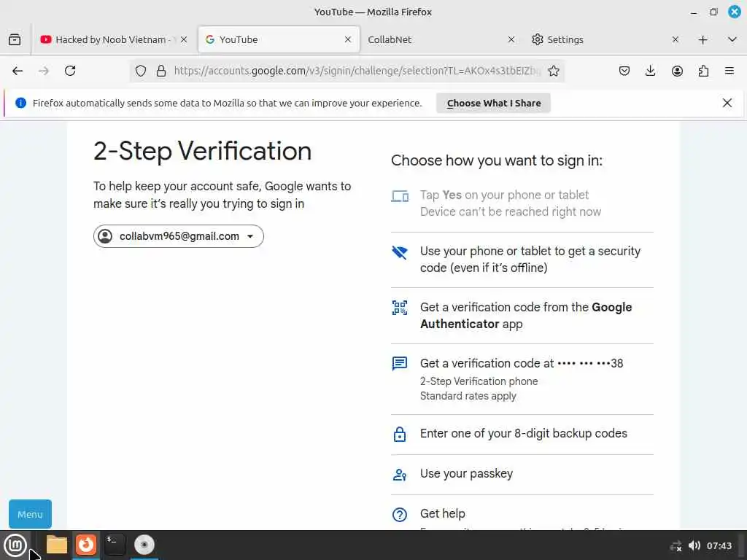Close the CollabNet tab
Viewport: 747px width, 560px height.
click(511, 39)
